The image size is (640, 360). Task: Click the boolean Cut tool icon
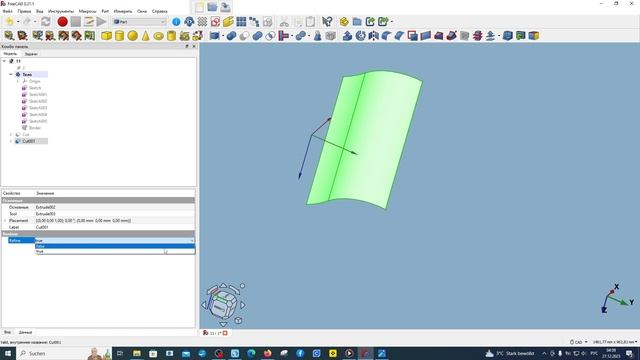244,36
